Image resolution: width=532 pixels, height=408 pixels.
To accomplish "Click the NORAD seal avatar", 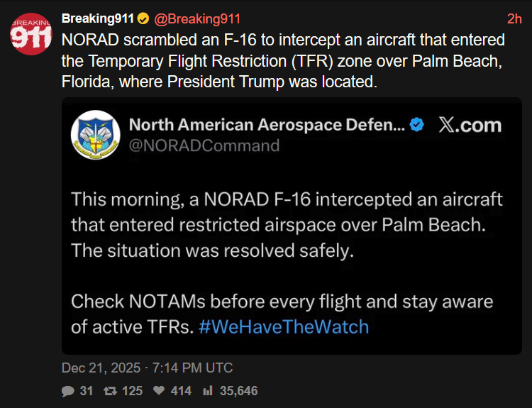I will click(96, 134).
